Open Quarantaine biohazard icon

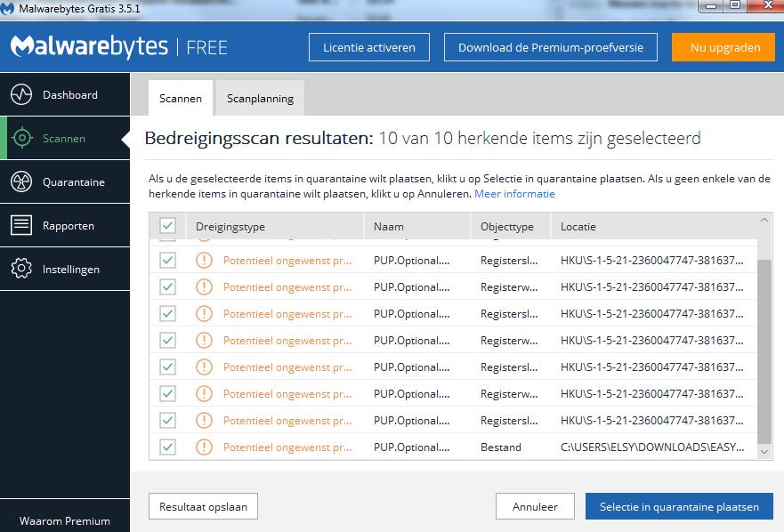point(21,182)
